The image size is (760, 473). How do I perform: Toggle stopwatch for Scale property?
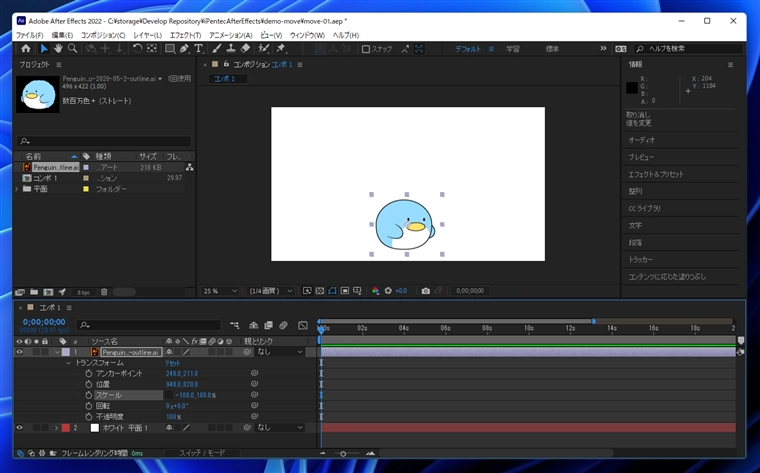[89, 395]
